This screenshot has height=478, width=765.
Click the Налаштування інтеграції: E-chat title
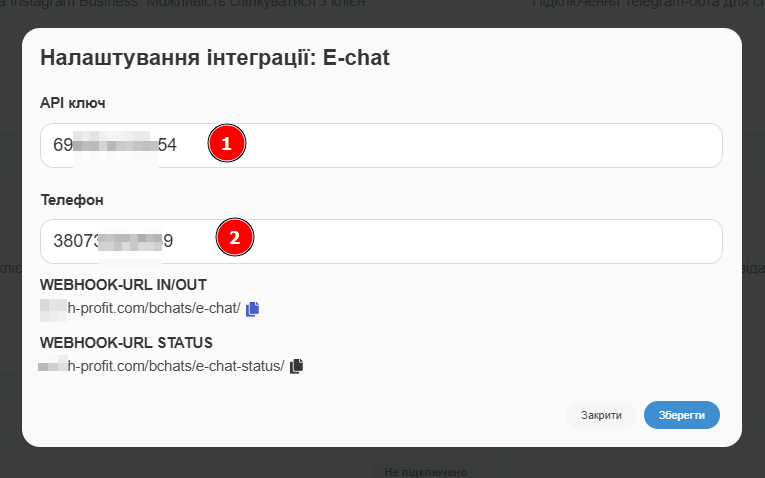(x=214, y=58)
